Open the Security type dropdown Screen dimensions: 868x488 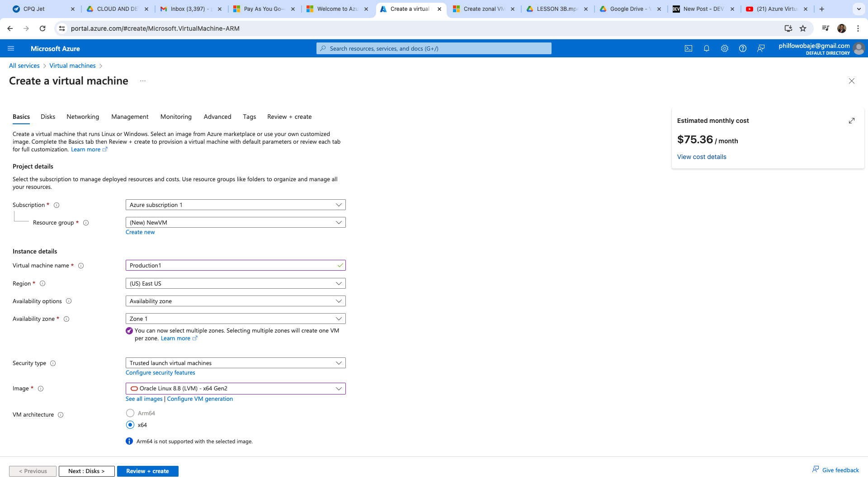tap(235, 363)
